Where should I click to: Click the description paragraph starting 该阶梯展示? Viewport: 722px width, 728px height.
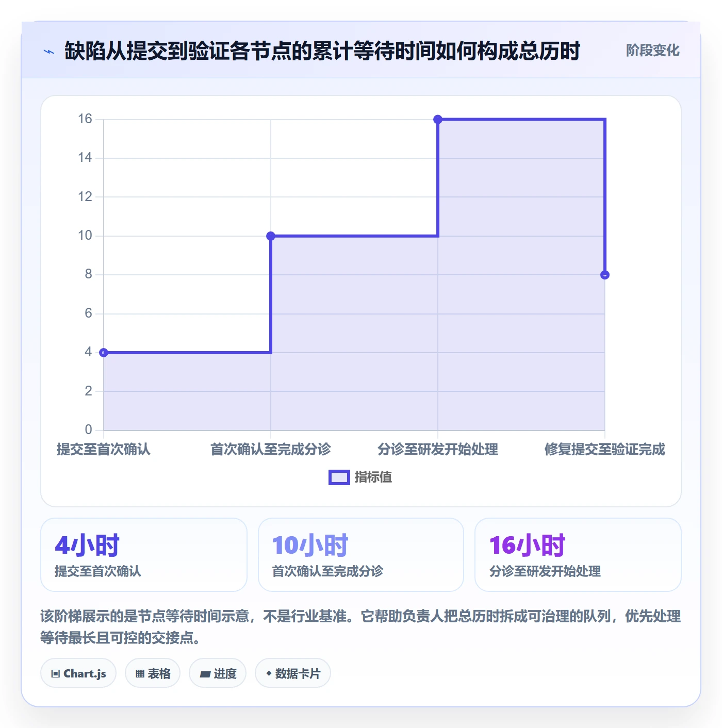[x=361, y=627]
